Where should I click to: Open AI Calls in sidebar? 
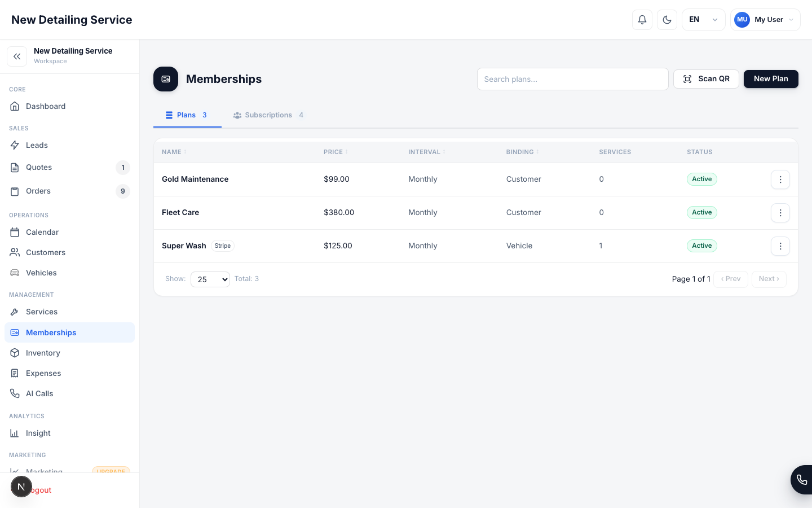[69, 393]
